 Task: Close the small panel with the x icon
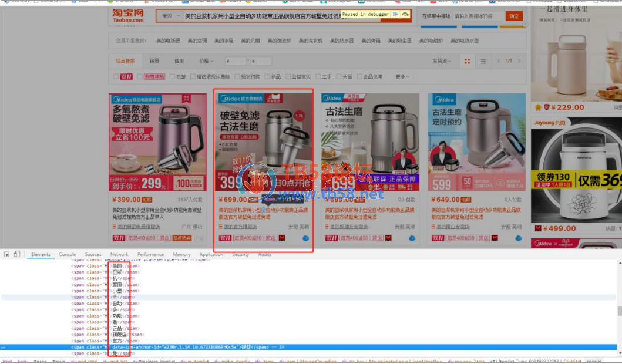click(525, 25)
